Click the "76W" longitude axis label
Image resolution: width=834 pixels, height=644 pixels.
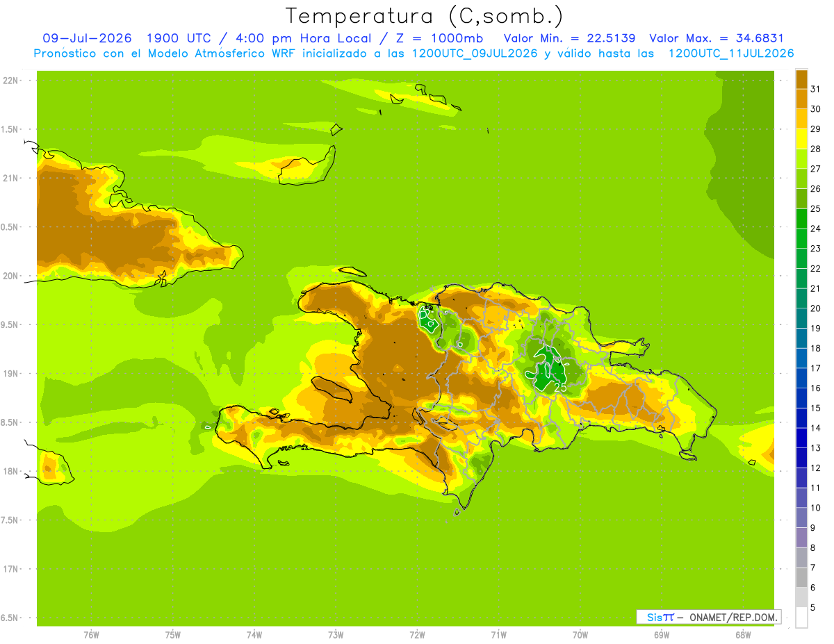(91, 635)
